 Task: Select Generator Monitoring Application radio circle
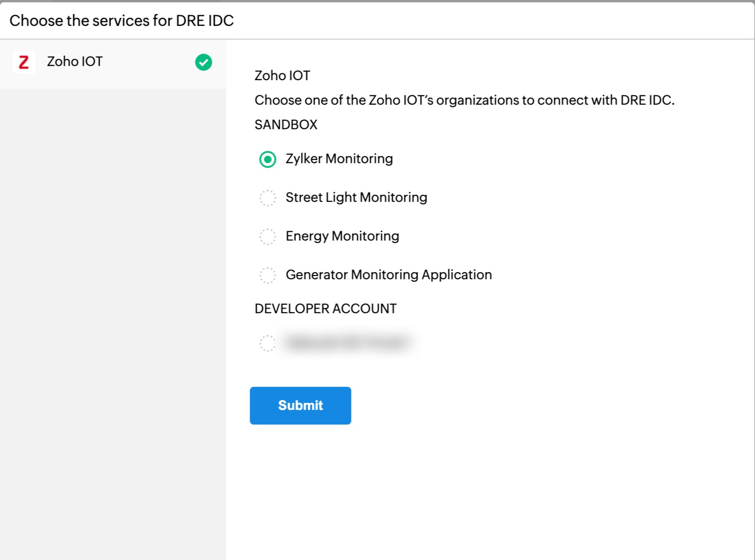point(267,276)
